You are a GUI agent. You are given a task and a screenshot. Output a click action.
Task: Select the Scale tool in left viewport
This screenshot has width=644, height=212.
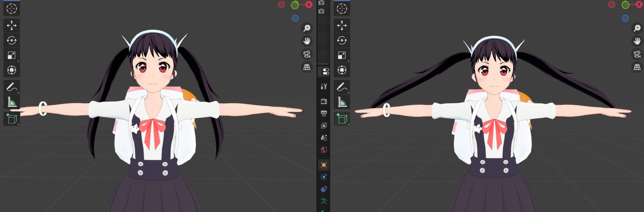(12, 55)
